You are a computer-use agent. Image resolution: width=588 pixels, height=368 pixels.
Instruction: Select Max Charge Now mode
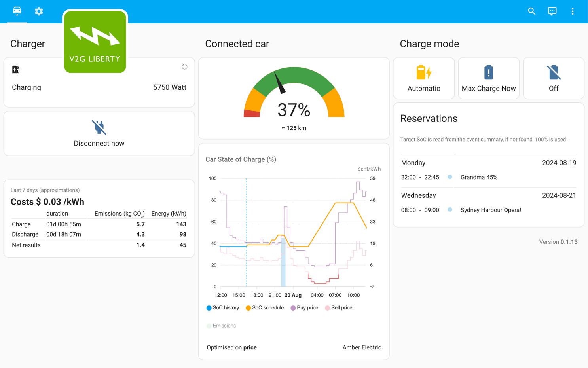click(489, 78)
